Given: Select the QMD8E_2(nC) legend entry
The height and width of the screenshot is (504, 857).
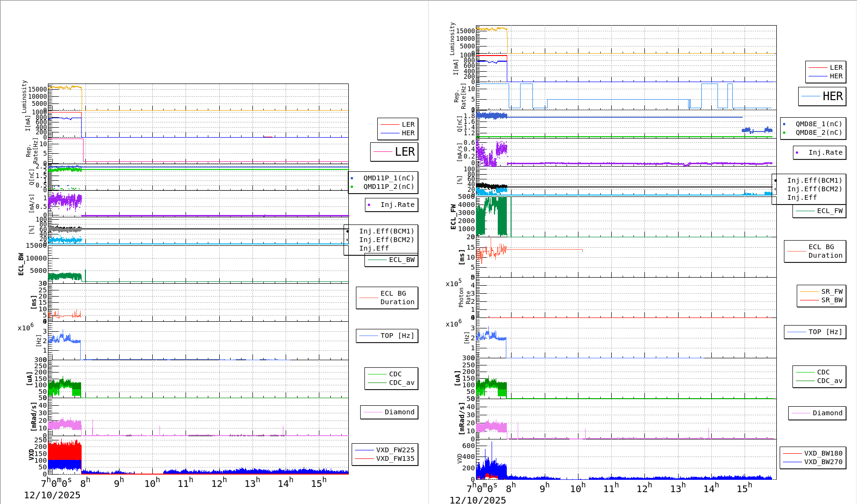Looking at the screenshot, I should (818, 132).
